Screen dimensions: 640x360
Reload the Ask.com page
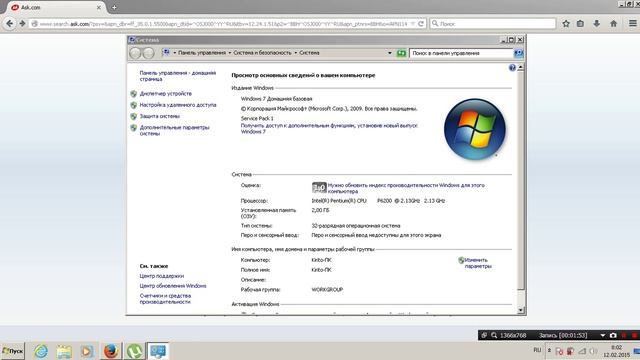421,24
